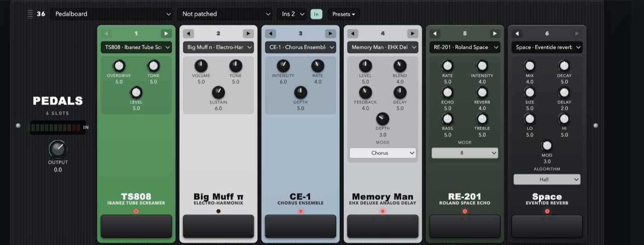The image size is (644, 245).
Task: Toggle the RE-201 Space Echo footswitch
Action: pos(465,226)
